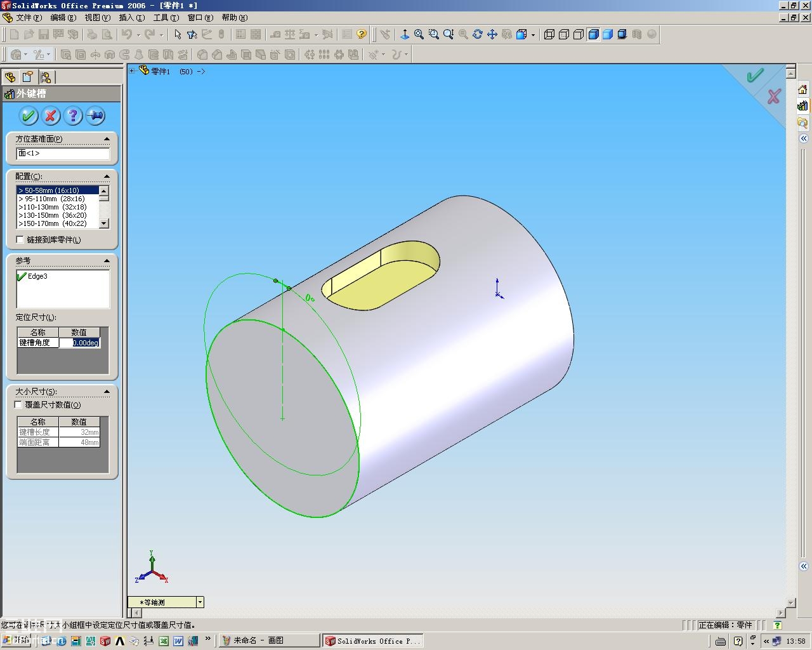Click the Zoom In/Out icon

(448, 34)
